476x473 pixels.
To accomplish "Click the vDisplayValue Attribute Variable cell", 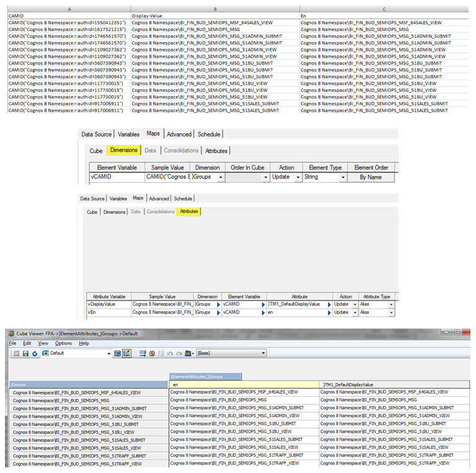I will pos(109,304).
